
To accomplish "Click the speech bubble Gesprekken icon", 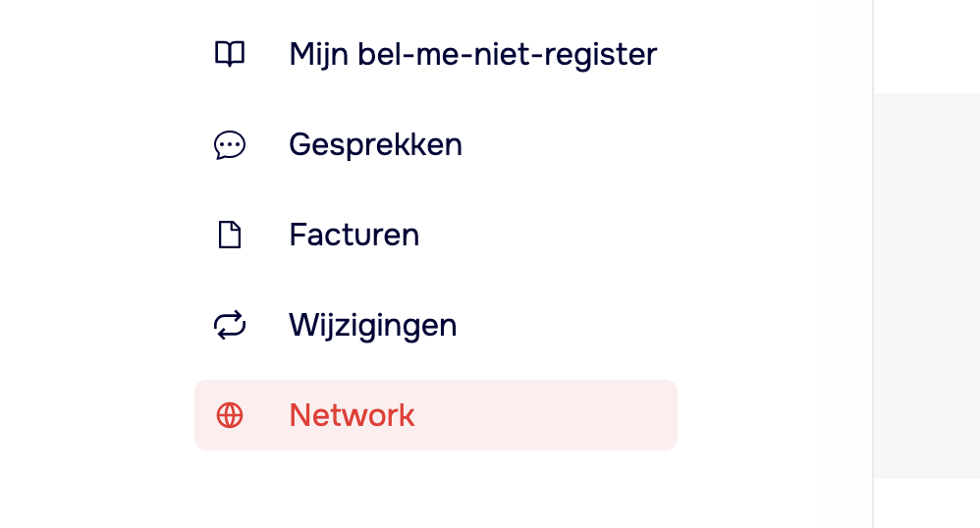I will click(230, 145).
